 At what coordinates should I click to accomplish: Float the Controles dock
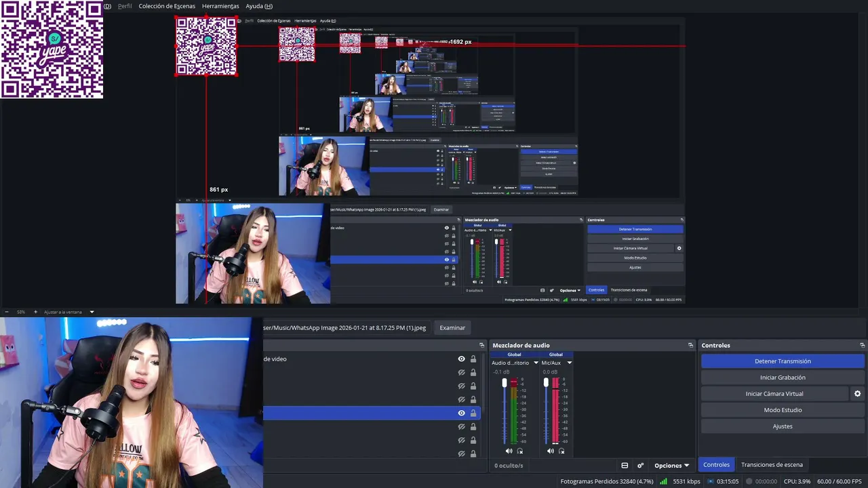[x=862, y=346]
